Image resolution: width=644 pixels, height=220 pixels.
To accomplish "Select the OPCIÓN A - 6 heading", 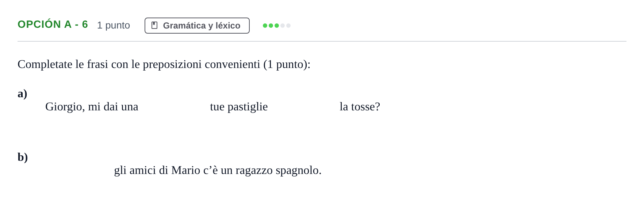I will click(x=53, y=24).
